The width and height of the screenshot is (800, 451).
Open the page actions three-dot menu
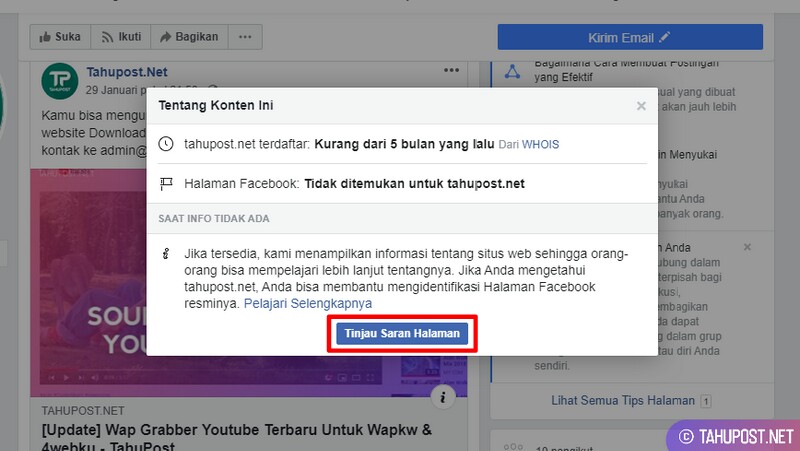[x=245, y=37]
